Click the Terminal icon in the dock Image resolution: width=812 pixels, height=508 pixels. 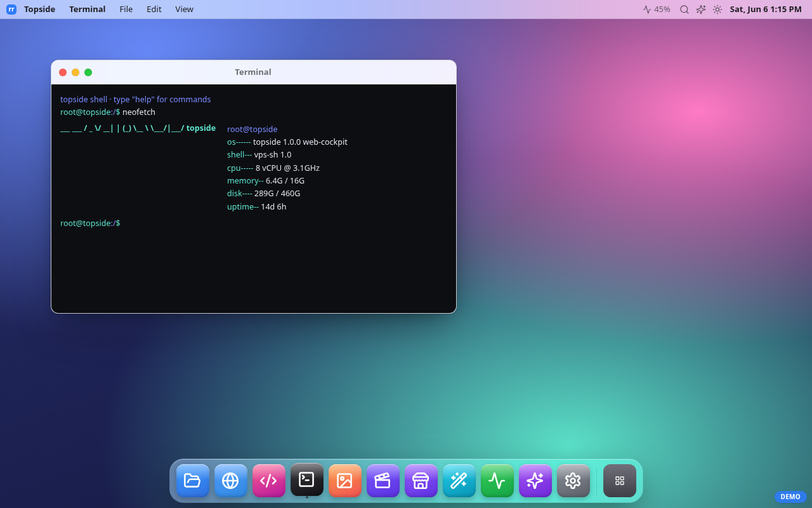[x=307, y=479]
